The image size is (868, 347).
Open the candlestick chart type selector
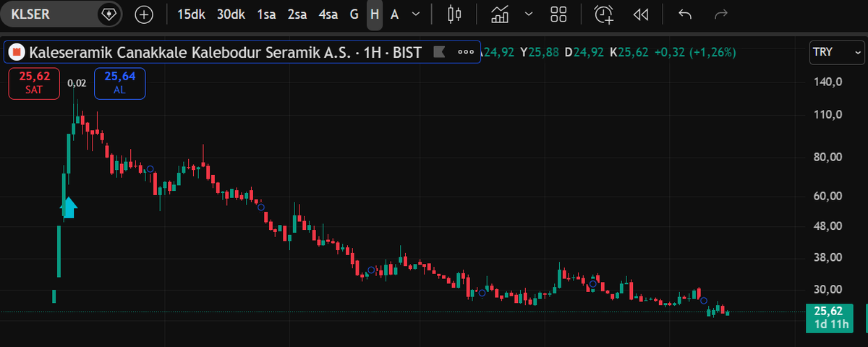(454, 14)
